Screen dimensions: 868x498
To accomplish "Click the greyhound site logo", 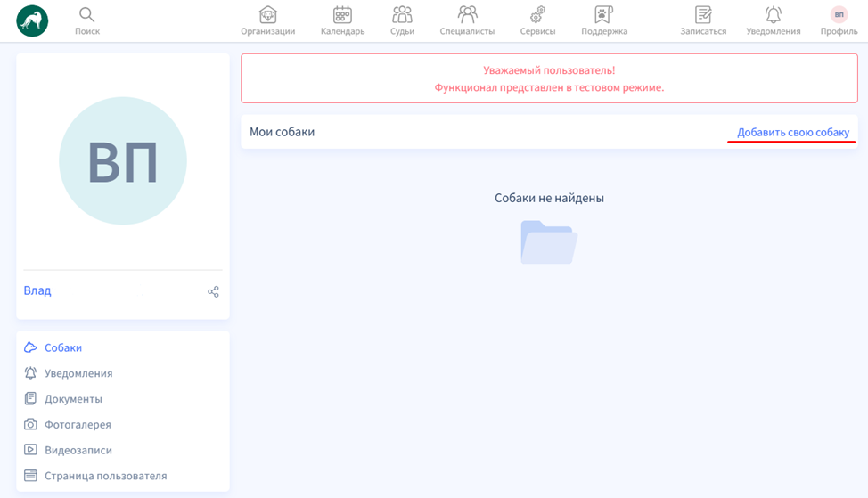I will 32,20.
